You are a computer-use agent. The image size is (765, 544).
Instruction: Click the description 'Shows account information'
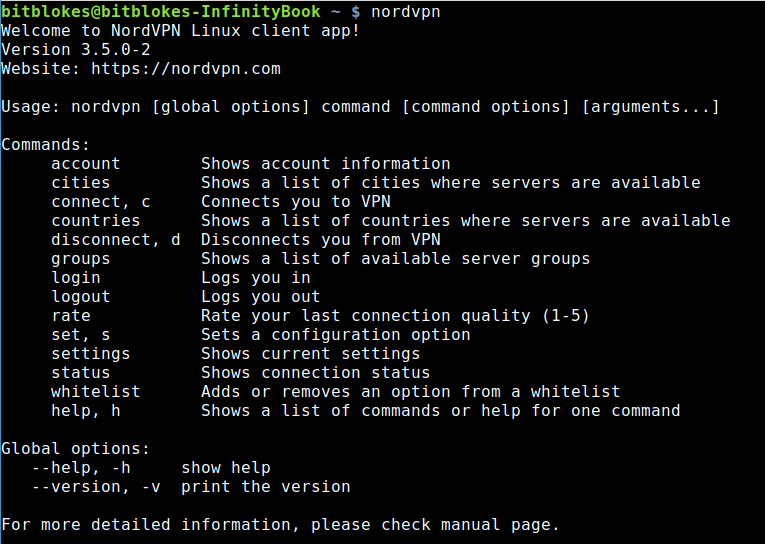(x=326, y=164)
